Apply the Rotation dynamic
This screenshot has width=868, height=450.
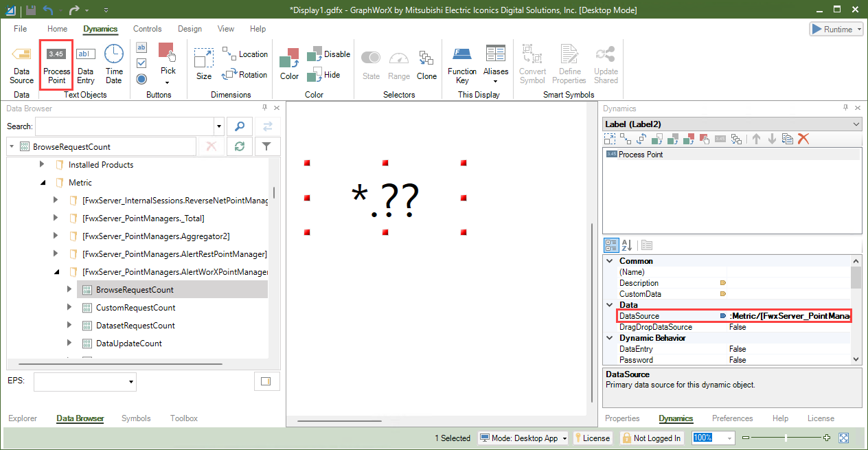point(244,74)
